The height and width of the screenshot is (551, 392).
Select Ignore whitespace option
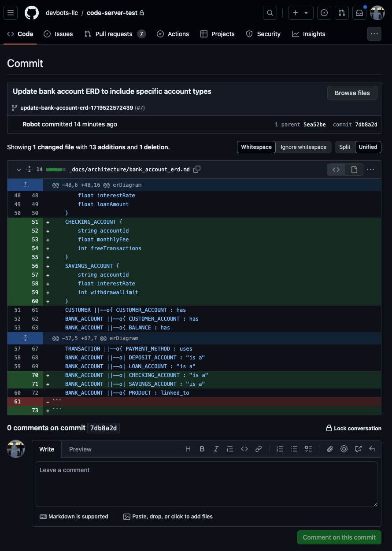[303, 147]
